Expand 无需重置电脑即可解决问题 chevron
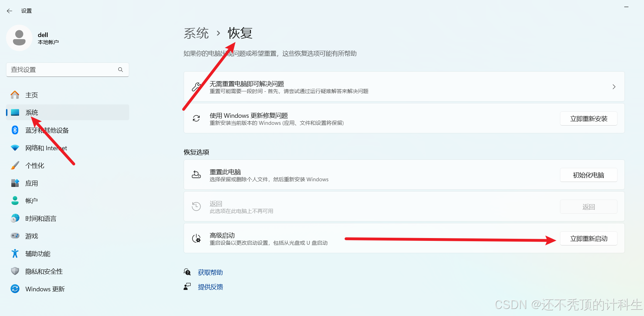The height and width of the screenshot is (316, 644). (x=614, y=87)
